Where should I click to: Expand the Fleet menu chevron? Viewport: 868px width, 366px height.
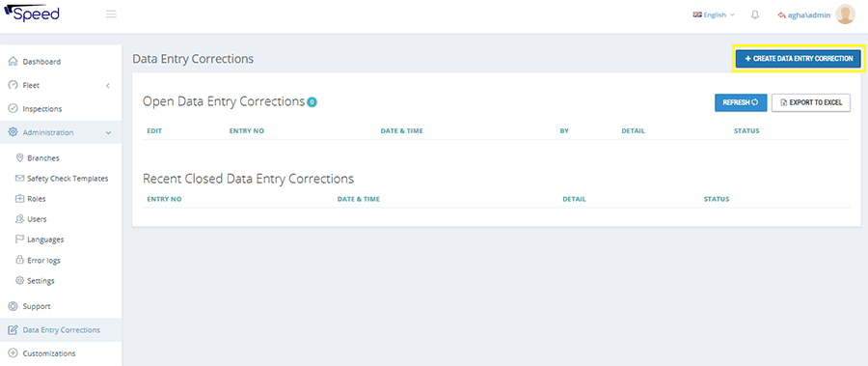(x=108, y=85)
